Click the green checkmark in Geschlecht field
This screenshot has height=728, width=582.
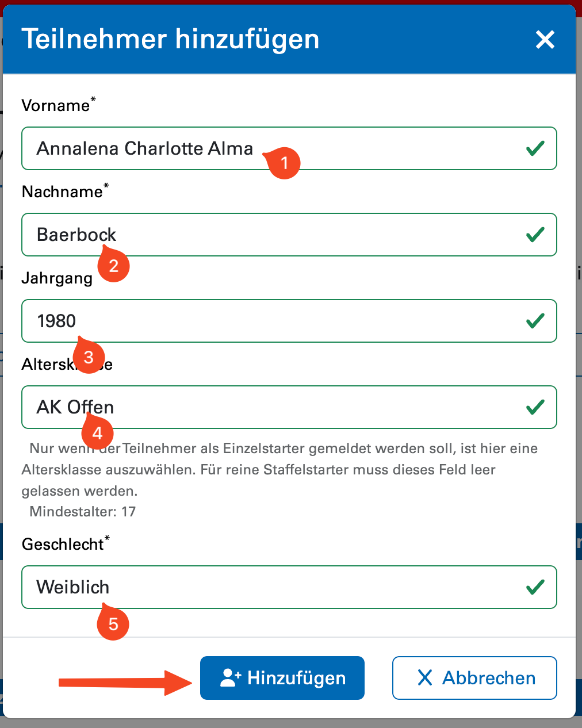[535, 587]
